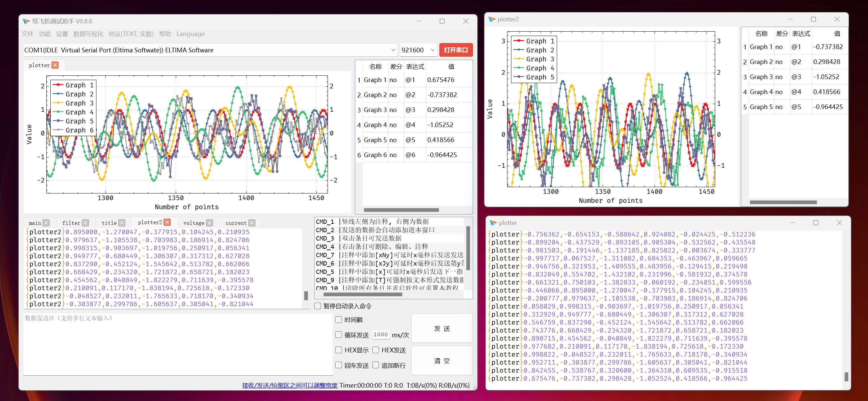Toggle the HEX显示 checkbox
868x401 pixels.
tap(339, 350)
